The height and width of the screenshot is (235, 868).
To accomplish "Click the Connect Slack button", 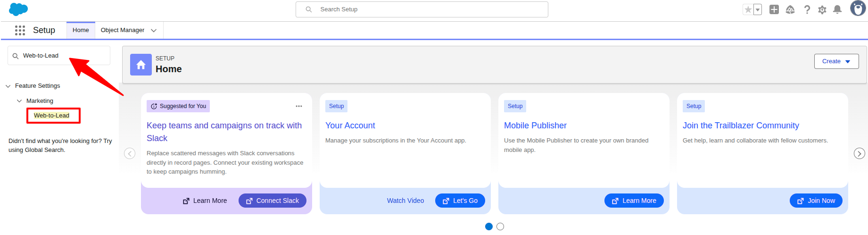I will pos(272,201).
